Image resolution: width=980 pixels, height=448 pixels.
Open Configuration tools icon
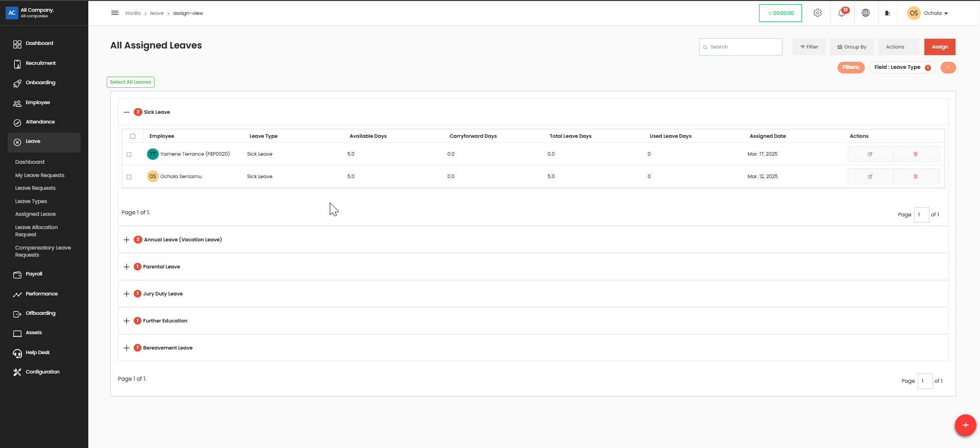tap(17, 372)
